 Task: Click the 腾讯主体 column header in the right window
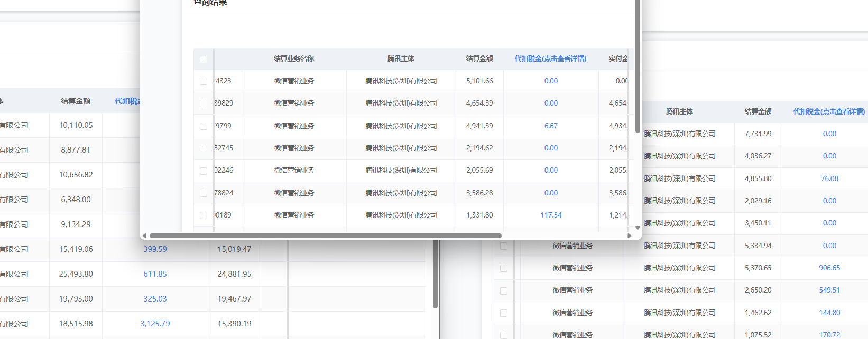click(x=679, y=111)
